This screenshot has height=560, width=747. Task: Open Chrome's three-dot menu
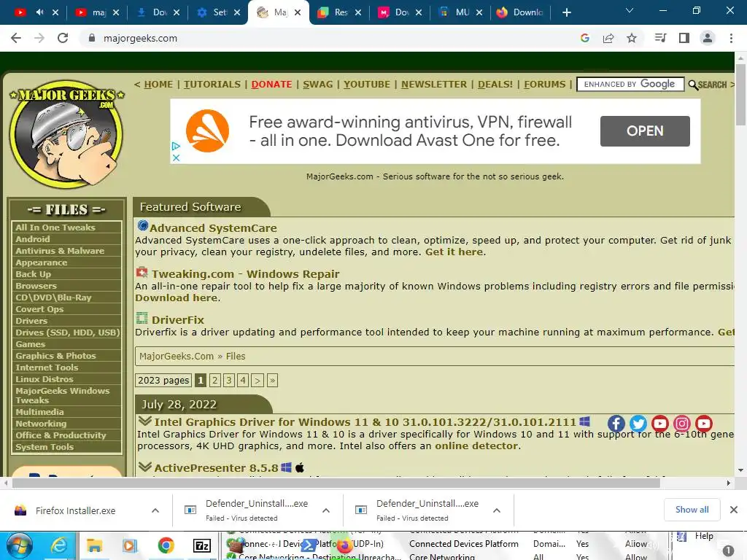(731, 38)
